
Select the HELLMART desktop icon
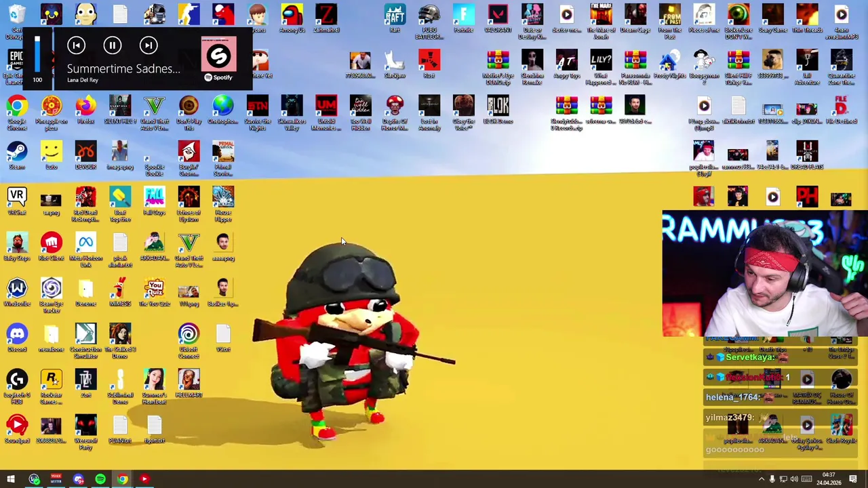pyautogui.click(x=189, y=382)
